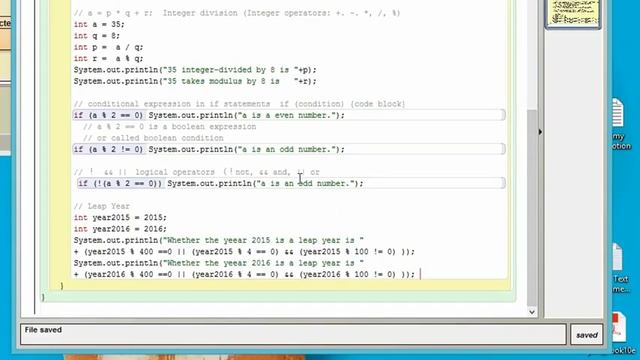Open the 'Text' document icon on the desktop

(620, 268)
